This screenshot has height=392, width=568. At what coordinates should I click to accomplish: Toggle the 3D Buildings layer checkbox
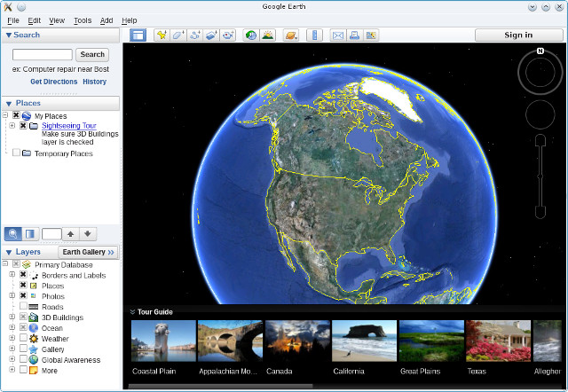[23, 317]
